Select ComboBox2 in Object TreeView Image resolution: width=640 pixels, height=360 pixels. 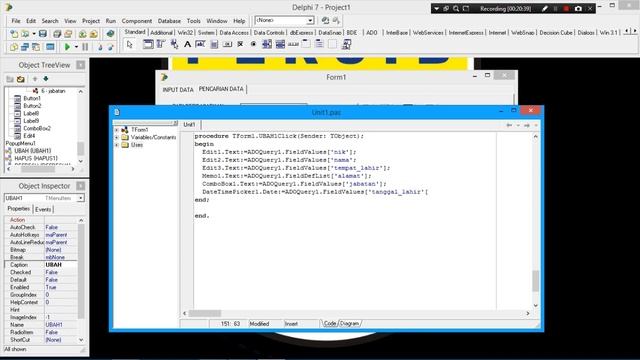point(37,128)
